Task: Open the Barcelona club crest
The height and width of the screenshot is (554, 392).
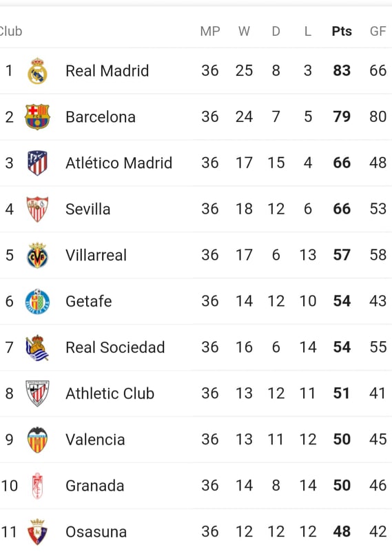Action: [x=37, y=117]
